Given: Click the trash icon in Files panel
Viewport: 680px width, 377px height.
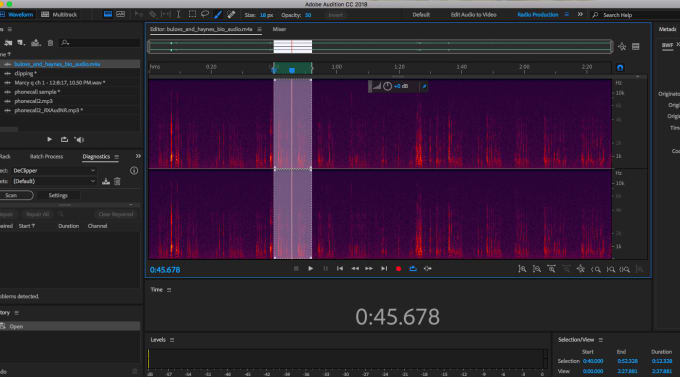Looking at the screenshot, I should 50,43.
